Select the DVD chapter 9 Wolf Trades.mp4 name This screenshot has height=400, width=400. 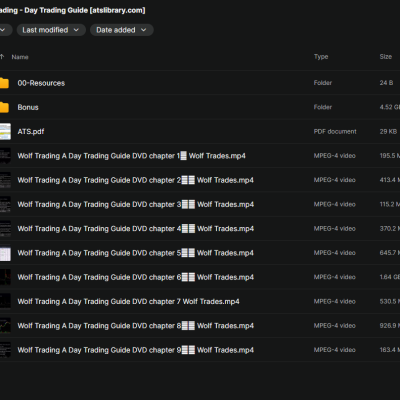pos(135,350)
